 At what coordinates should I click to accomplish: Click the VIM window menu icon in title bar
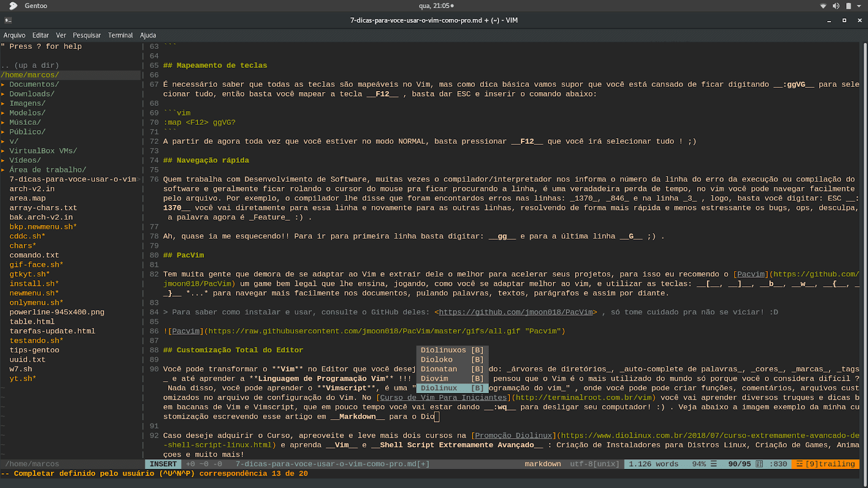tap(8, 20)
